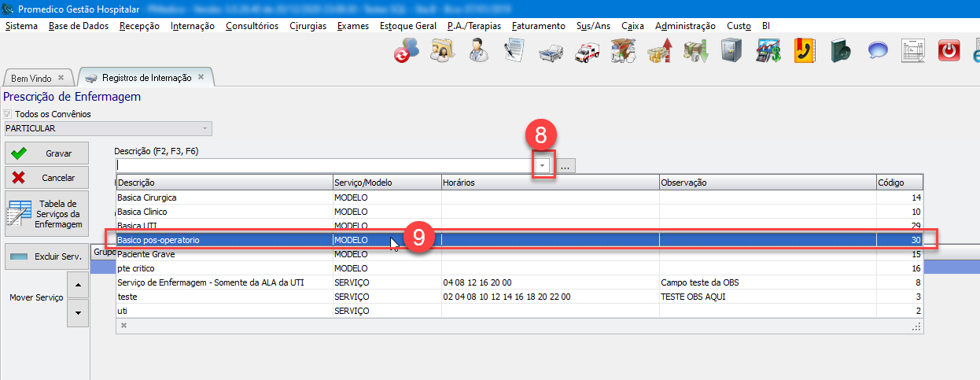Click in the Descrição input field
The width and height of the screenshot is (980, 380).
pos(324,166)
